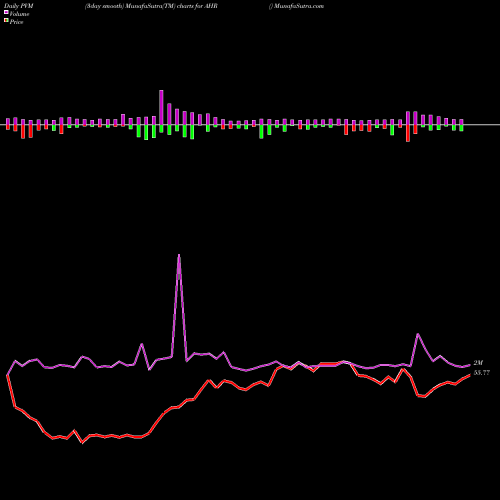Screen dimensions: 500x500
Task: Click the chart title for AHR
Action: point(151,6)
